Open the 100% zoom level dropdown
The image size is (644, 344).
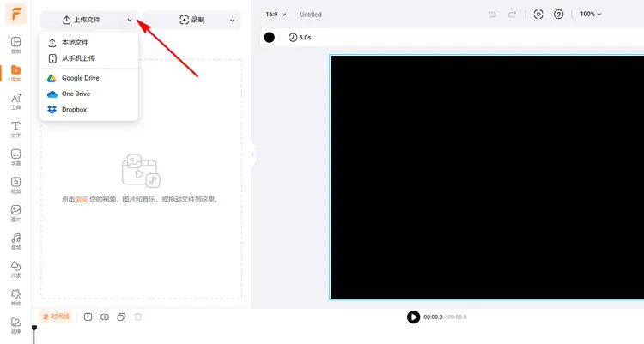click(x=590, y=15)
